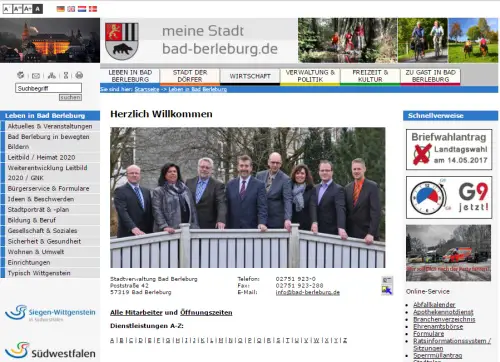
Task: Open Verwaltung & Politik menu
Action: point(310,76)
